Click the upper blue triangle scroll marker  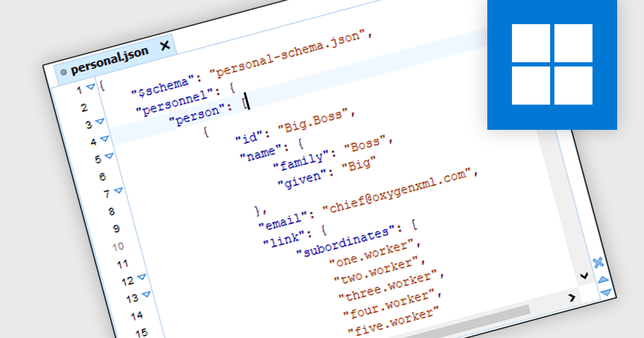pyautogui.click(x=604, y=279)
